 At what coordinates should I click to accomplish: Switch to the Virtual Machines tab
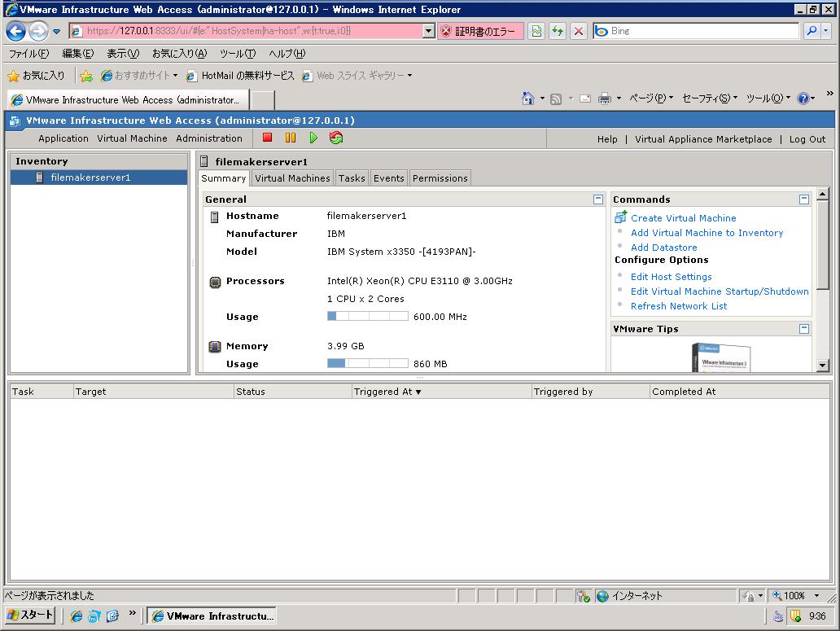292,178
